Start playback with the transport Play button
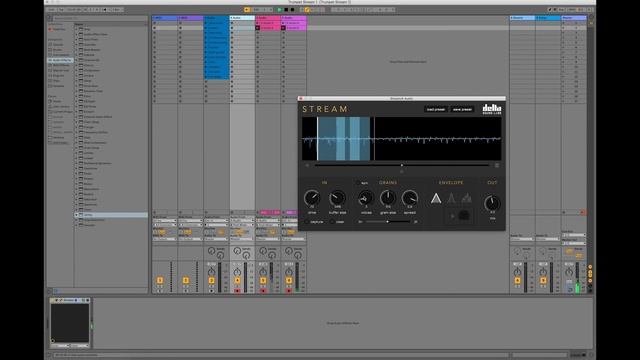The width and height of the screenshot is (640, 360). pos(280,9)
